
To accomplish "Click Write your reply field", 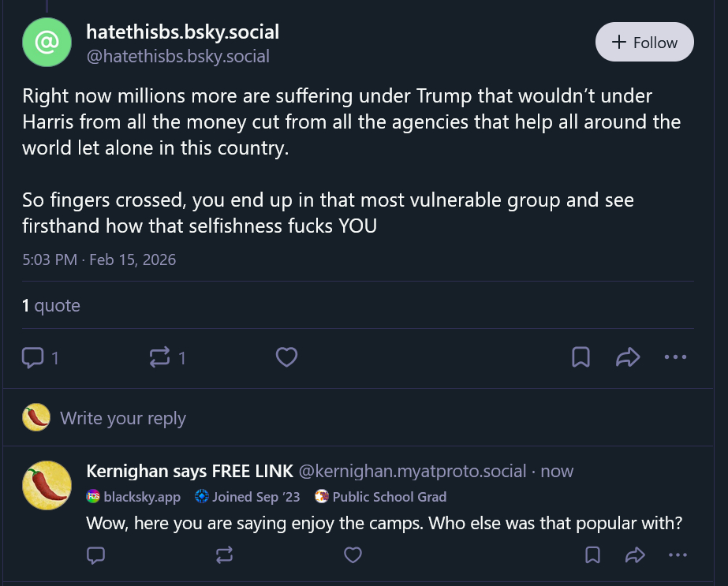I will coord(123,418).
